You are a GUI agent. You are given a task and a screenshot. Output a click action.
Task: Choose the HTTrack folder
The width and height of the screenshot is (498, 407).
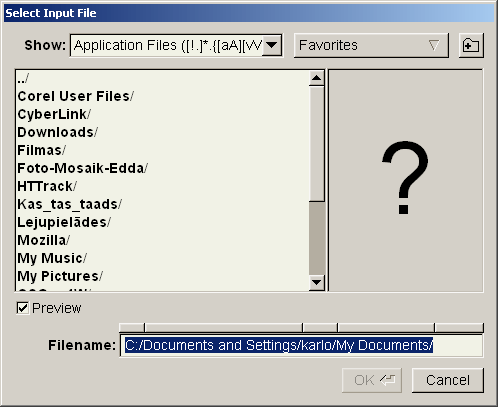163,186
